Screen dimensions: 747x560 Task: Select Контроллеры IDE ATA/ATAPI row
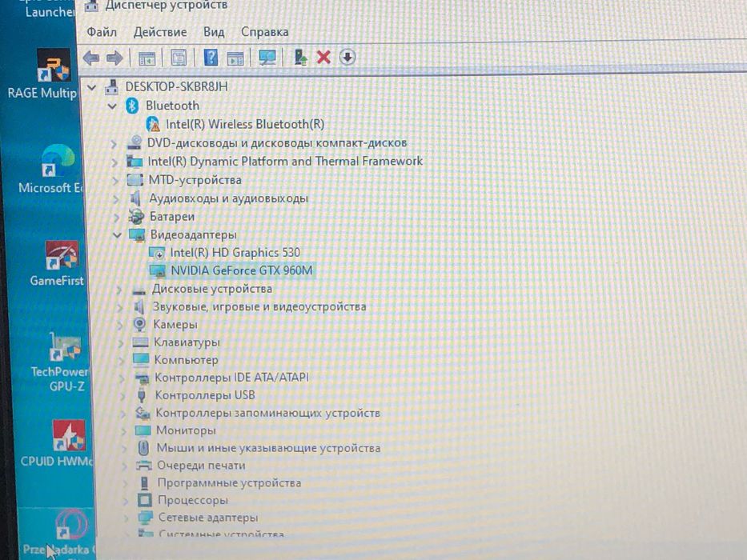point(231,378)
